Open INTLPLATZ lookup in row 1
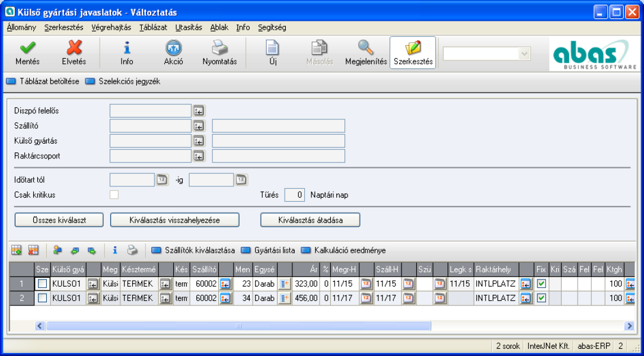This screenshot has width=644, height=356. click(x=526, y=284)
